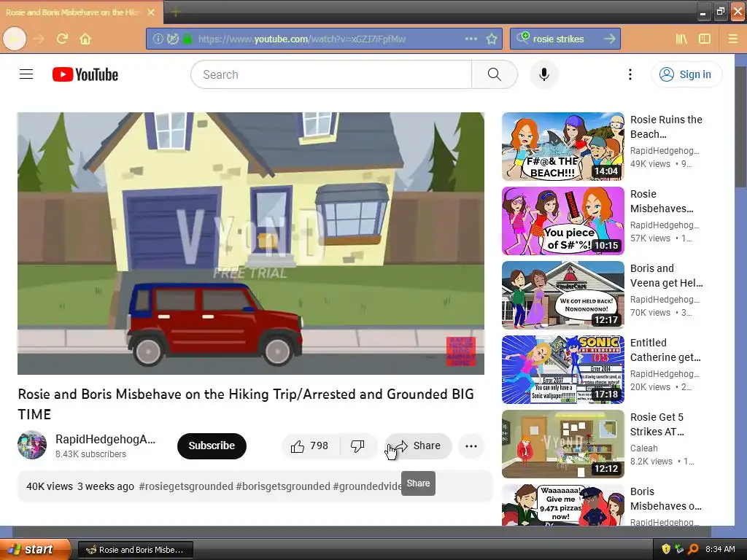Viewport: 747px width, 560px height.
Task: Select the Rosie and Boris taskbar item
Action: tap(136, 550)
